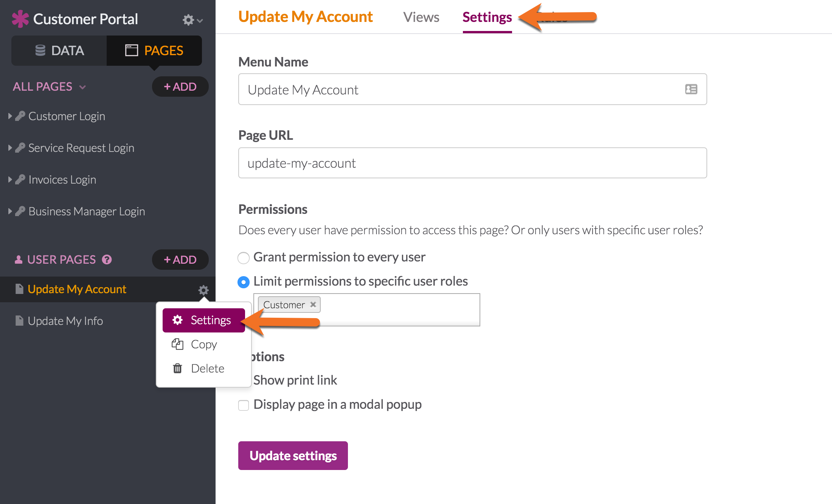The width and height of the screenshot is (832, 504).
Task: Expand the Service Request Login page
Action: (x=10, y=148)
